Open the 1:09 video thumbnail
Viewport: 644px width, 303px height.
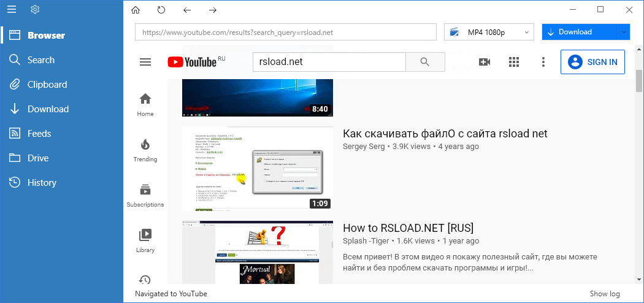[258, 169]
